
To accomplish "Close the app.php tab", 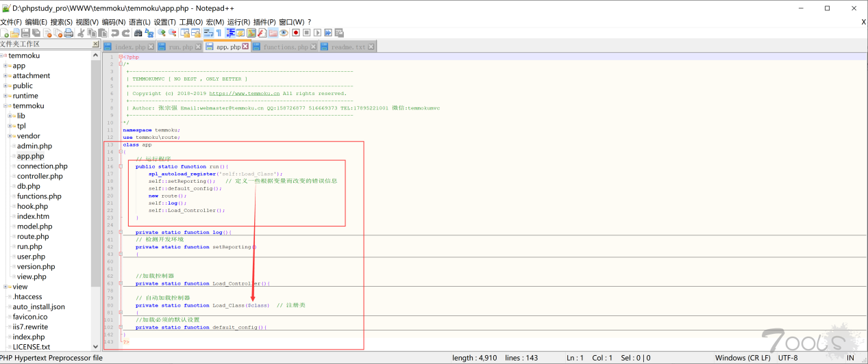I will 245,47.
